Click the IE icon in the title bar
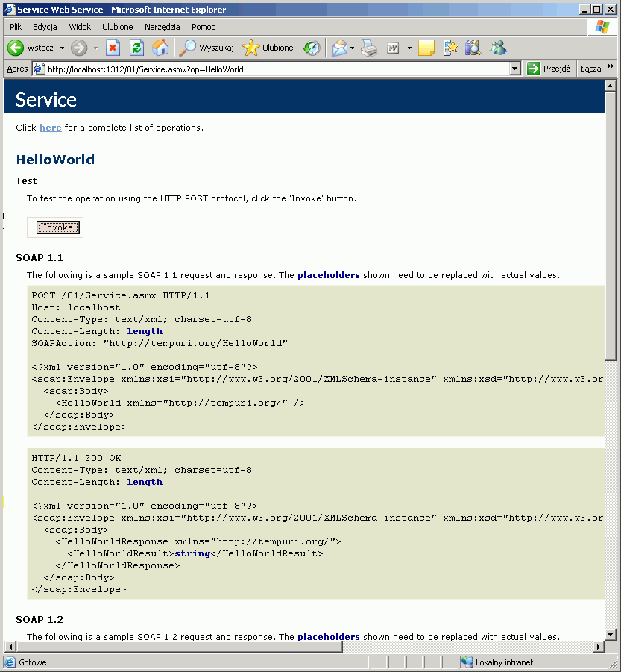This screenshot has height=672, width=621. tap(10, 10)
